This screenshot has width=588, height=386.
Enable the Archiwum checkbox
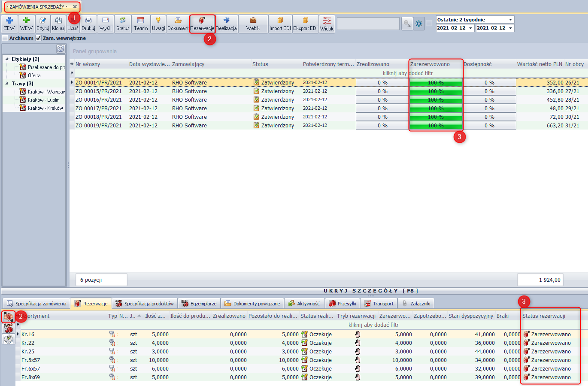pyautogui.click(x=5, y=38)
